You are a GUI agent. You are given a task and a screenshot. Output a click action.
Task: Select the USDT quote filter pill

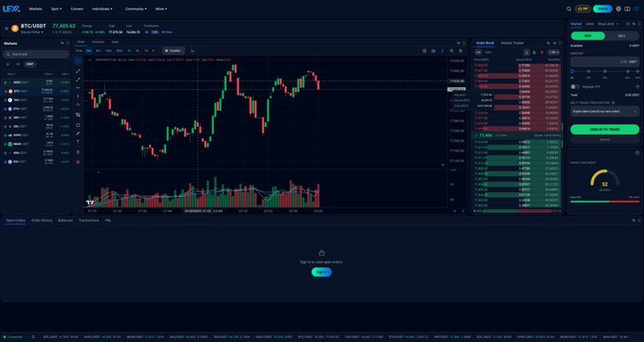(30, 64)
